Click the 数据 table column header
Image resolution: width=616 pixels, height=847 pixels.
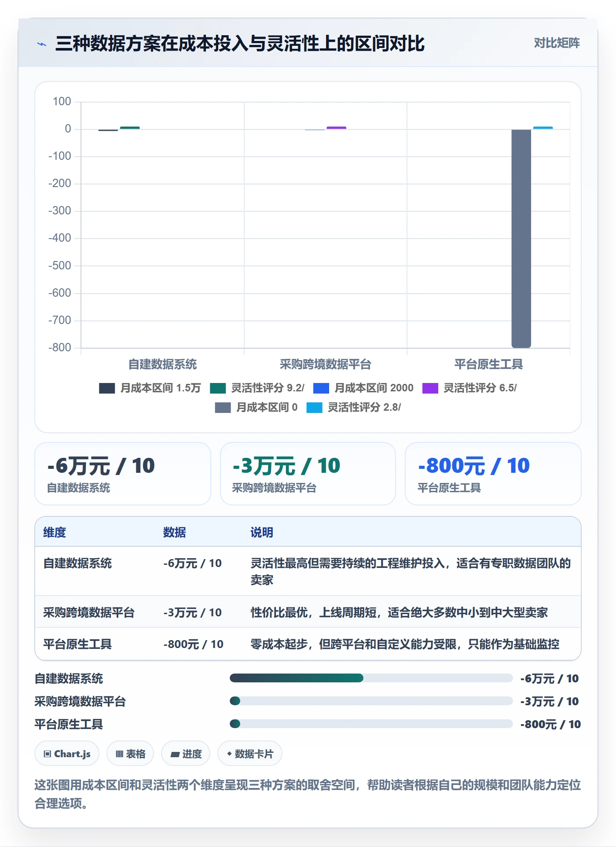175,532
